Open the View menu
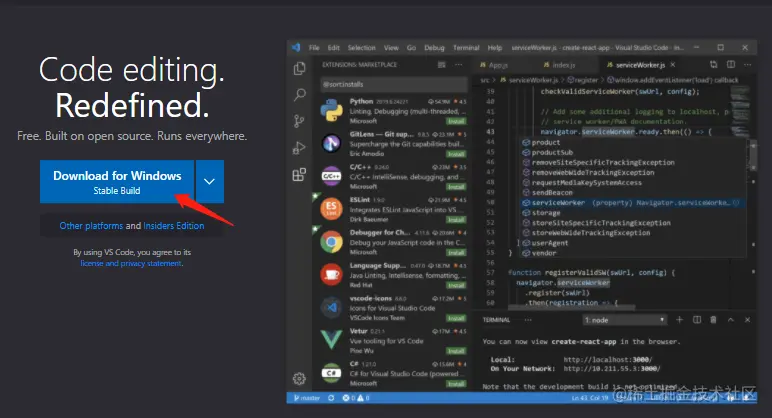Screen dimensions: 772x418 pyautogui.click(x=391, y=48)
